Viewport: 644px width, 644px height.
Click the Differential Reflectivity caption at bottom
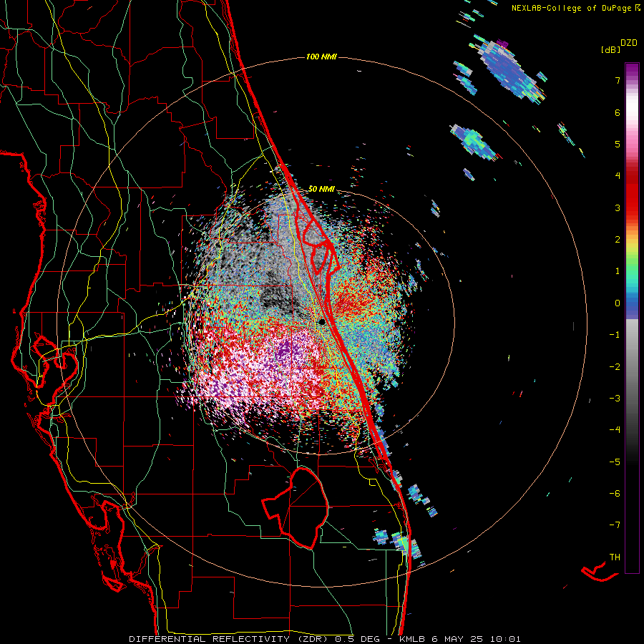click(x=324, y=639)
